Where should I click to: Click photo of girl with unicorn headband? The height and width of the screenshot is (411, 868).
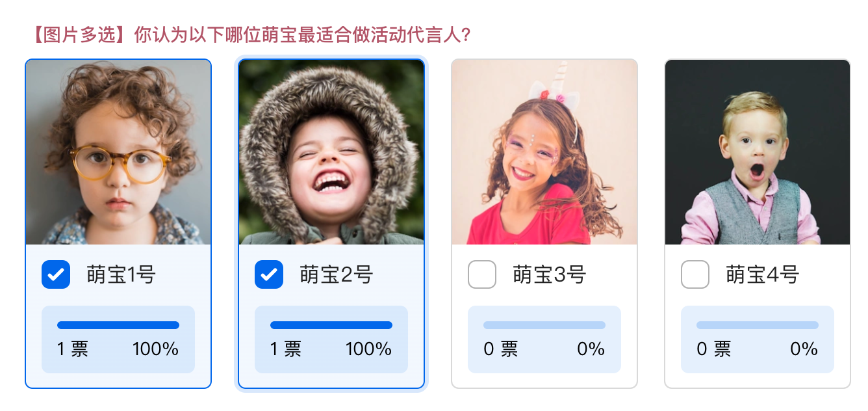click(x=544, y=152)
